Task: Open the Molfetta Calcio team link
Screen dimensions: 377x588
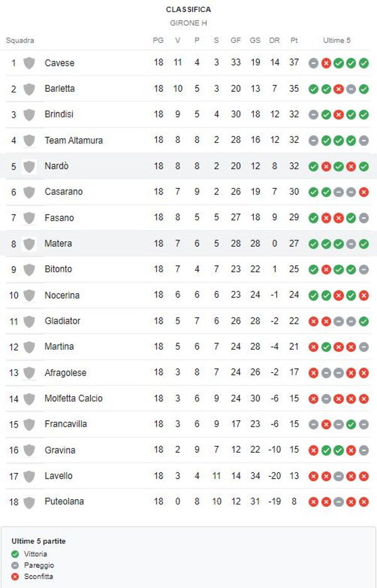Action: [74, 398]
